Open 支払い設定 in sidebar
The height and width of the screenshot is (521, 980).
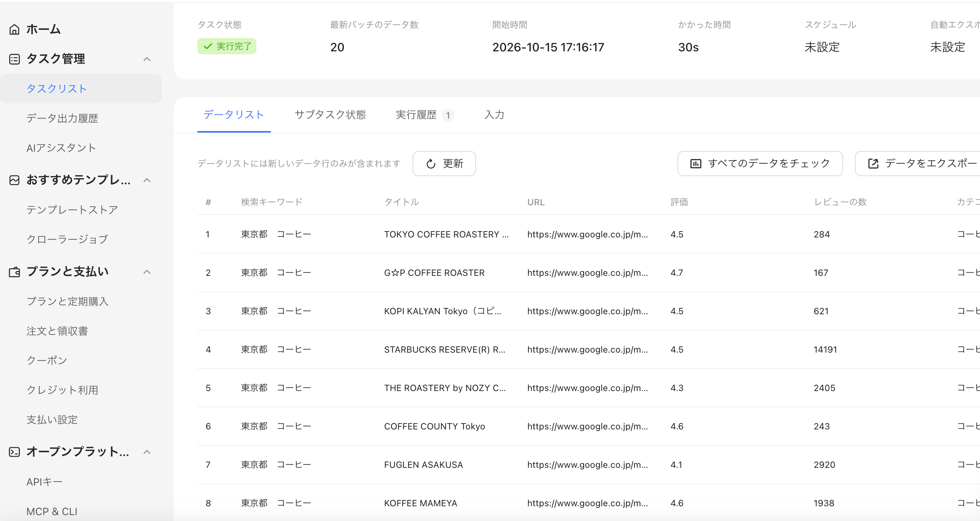point(52,420)
